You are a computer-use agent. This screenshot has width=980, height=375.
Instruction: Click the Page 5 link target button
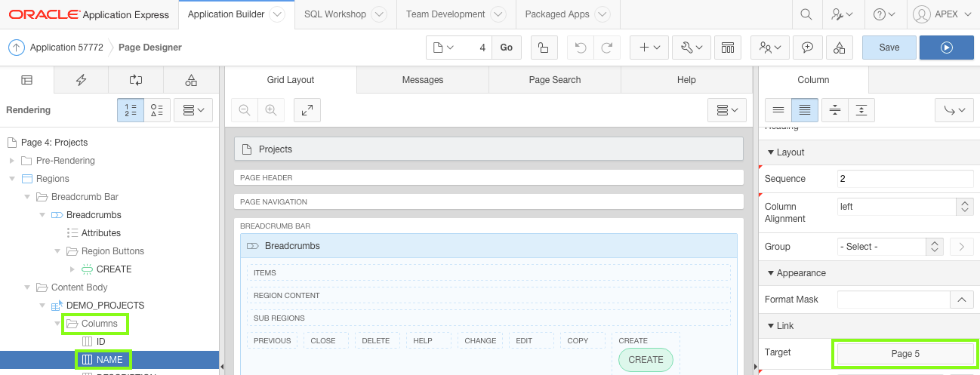(904, 353)
